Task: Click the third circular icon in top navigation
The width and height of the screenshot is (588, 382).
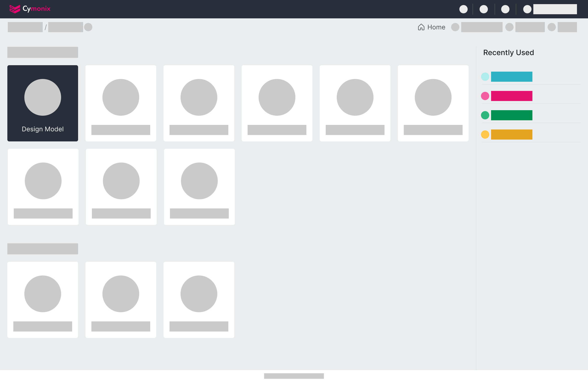Action: click(505, 9)
